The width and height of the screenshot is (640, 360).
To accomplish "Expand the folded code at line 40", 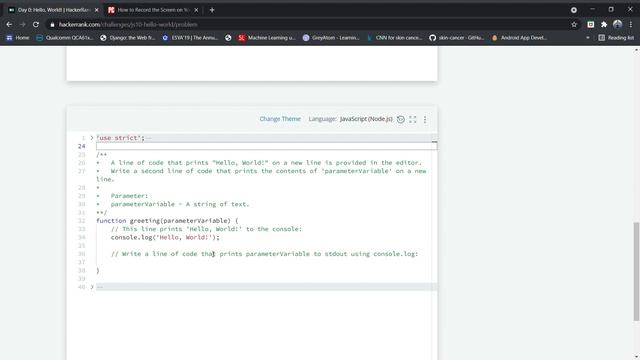I will tap(92, 287).
